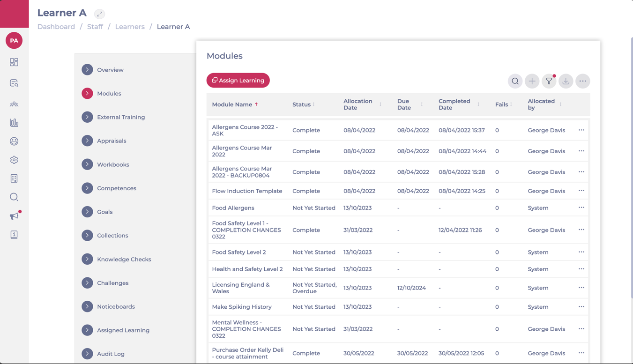Go to Dashboard breadcrumb link
Image resolution: width=633 pixels, height=364 pixels.
56,27
